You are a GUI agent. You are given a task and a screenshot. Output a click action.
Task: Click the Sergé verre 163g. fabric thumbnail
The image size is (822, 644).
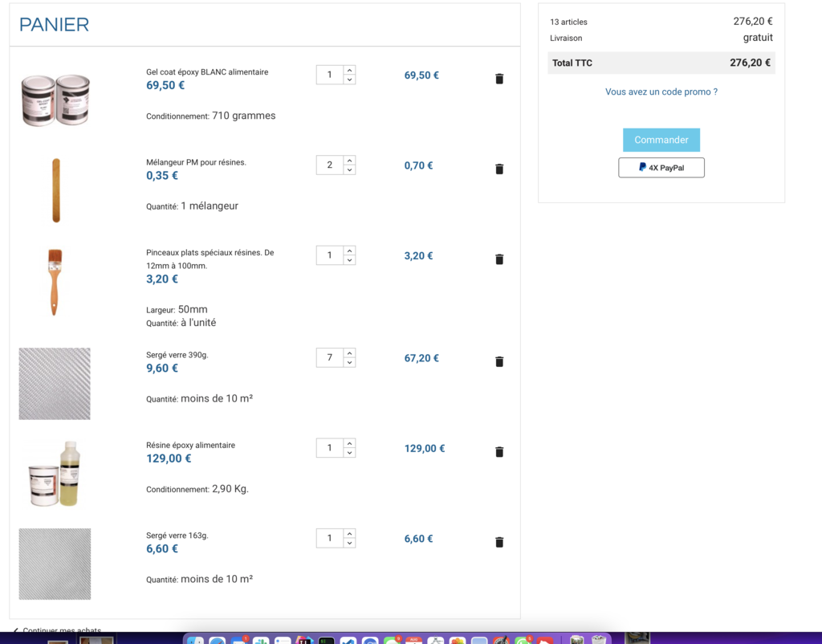point(55,564)
